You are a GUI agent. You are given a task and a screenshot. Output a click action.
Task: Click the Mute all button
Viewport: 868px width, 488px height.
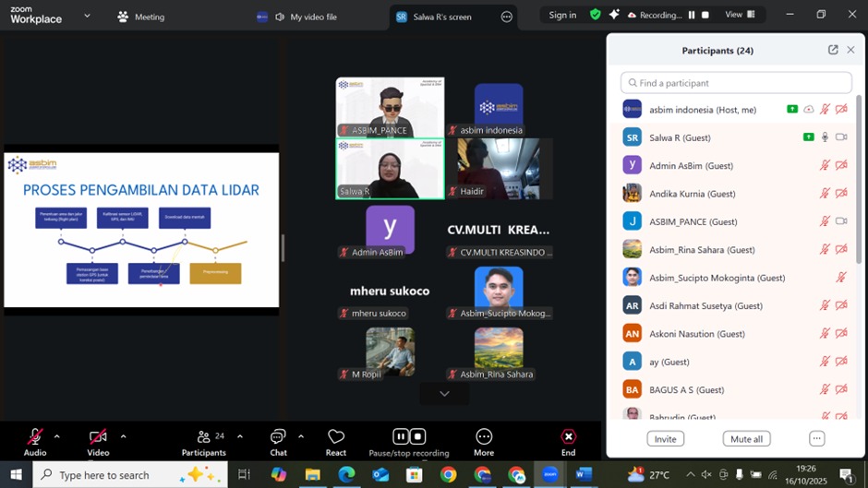click(x=746, y=439)
